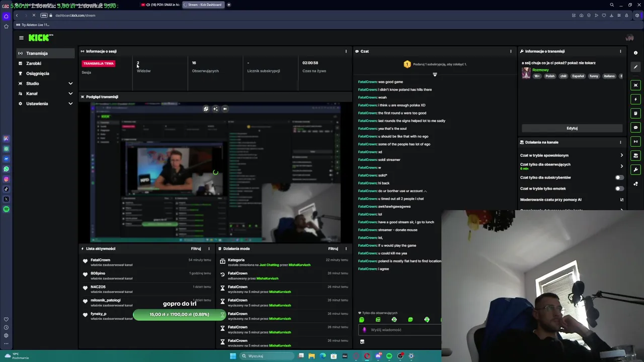Open options menu for Działania na kanale panel
This screenshot has height=362, width=644.
(x=620, y=142)
